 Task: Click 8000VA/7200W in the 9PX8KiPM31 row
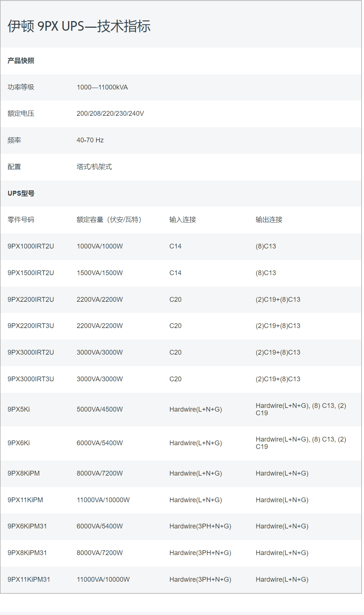100,553
